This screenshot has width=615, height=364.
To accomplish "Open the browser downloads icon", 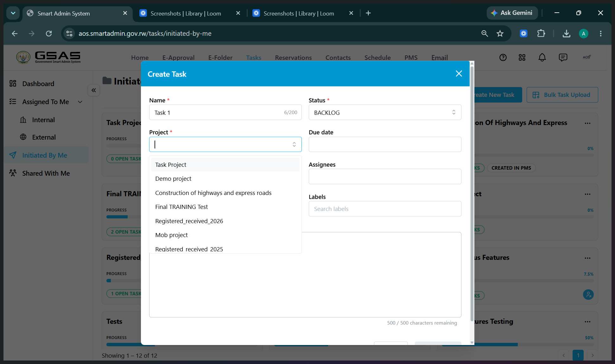I will [x=566, y=34].
